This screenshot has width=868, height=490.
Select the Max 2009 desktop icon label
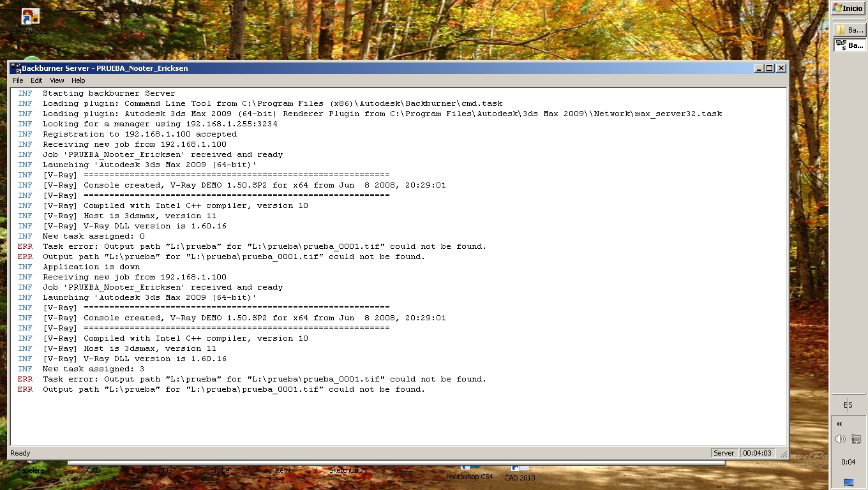tap(157, 471)
